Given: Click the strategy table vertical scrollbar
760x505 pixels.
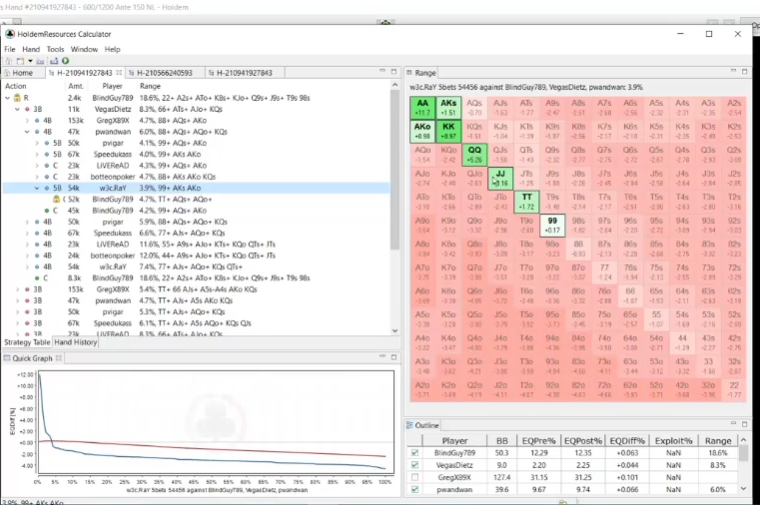Looking at the screenshot, I should [395, 170].
